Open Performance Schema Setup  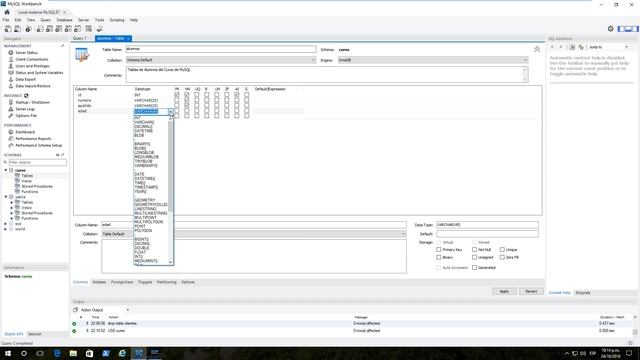tap(38, 145)
